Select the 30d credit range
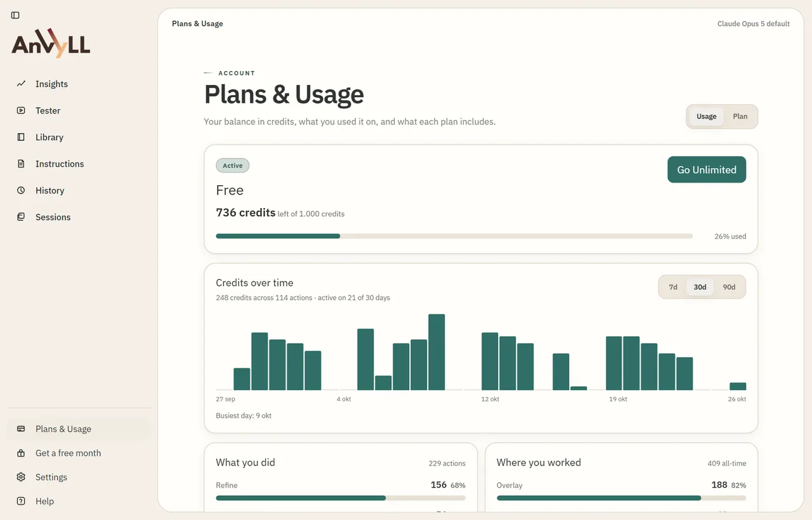The width and height of the screenshot is (812, 520). (700, 287)
